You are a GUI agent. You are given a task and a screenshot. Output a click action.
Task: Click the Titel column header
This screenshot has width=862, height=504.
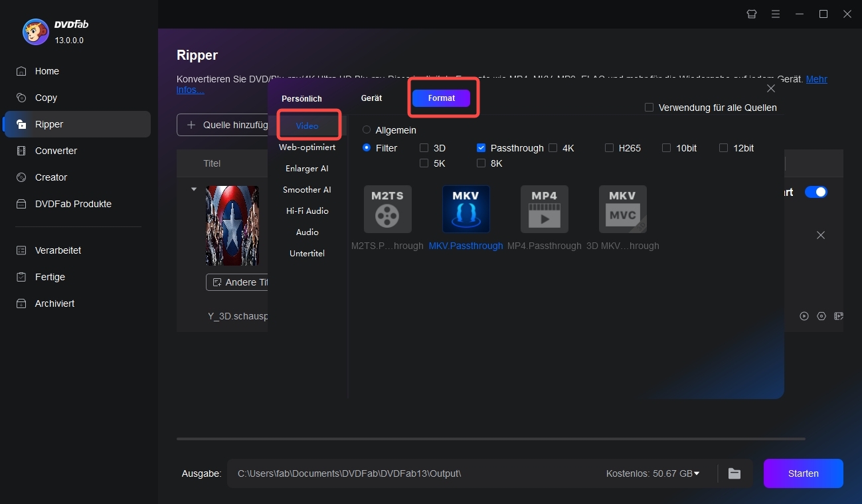(212, 163)
